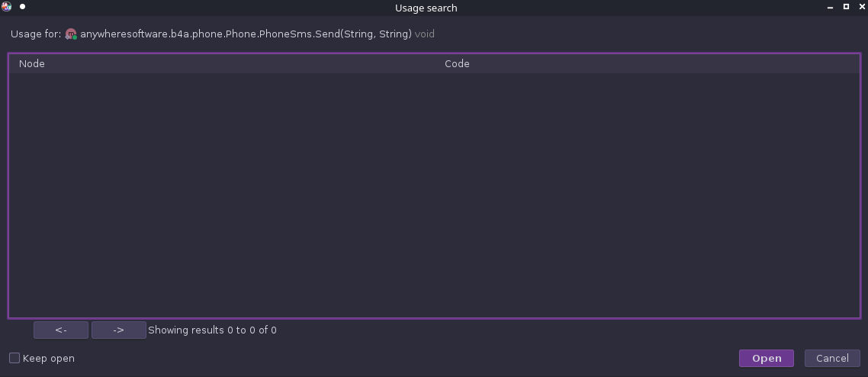
Task: Close the Usage search dialog with X
Action: 861,7
